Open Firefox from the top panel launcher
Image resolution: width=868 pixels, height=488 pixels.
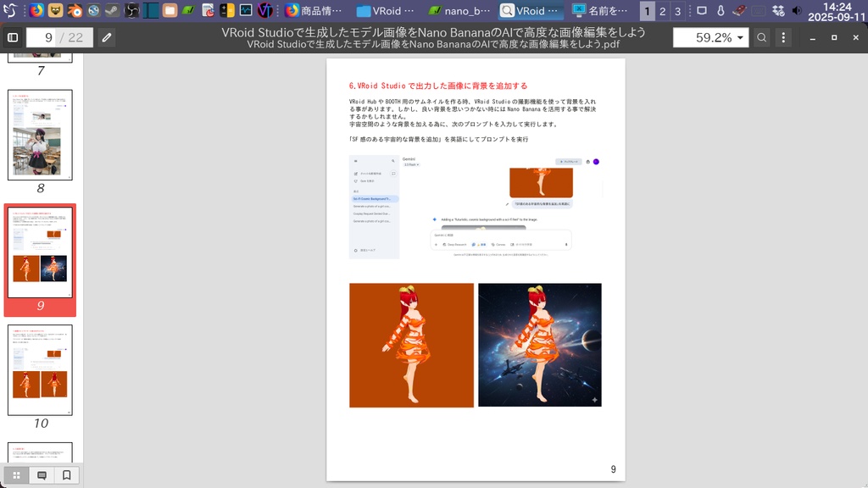click(x=36, y=12)
